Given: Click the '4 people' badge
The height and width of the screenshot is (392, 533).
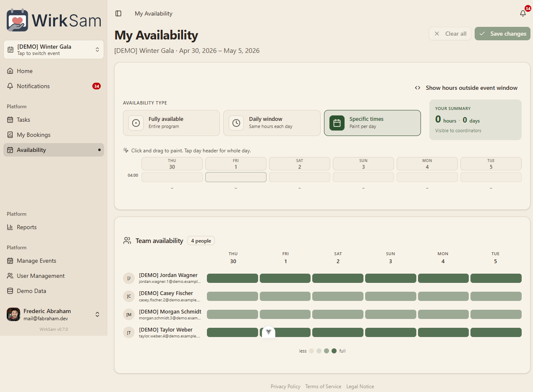Looking at the screenshot, I should (x=201, y=240).
